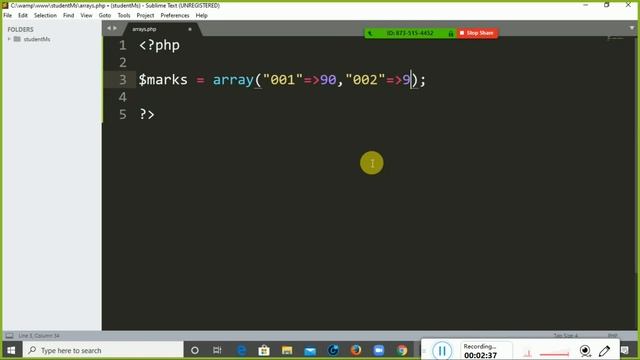Open Zoom from the taskbar
640x360 pixels.
coord(379,350)
